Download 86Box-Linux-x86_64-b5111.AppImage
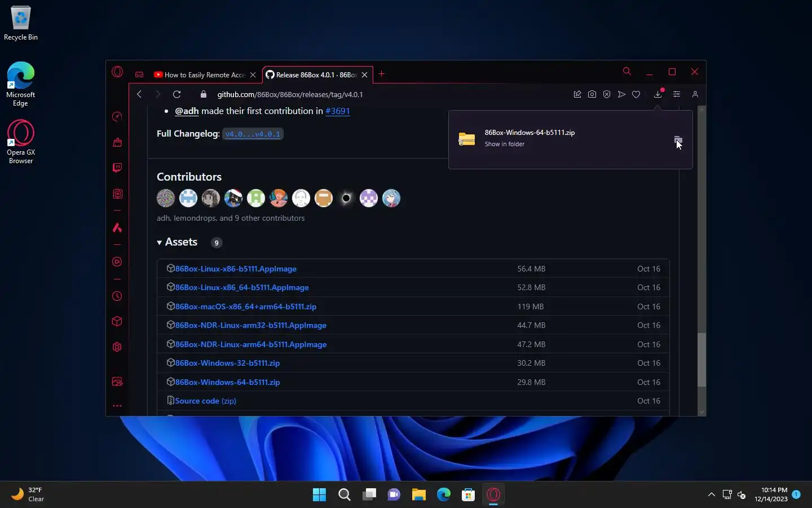 click(242, 287)
